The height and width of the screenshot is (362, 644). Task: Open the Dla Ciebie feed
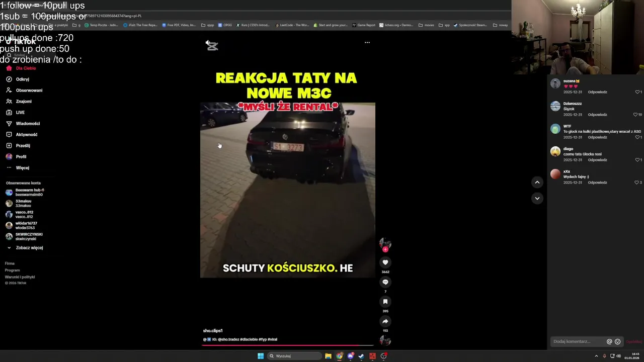(x=21, y=68)
